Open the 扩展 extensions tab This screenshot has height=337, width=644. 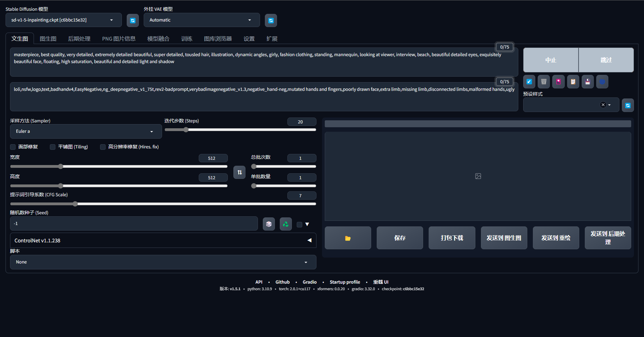[272, 38]
